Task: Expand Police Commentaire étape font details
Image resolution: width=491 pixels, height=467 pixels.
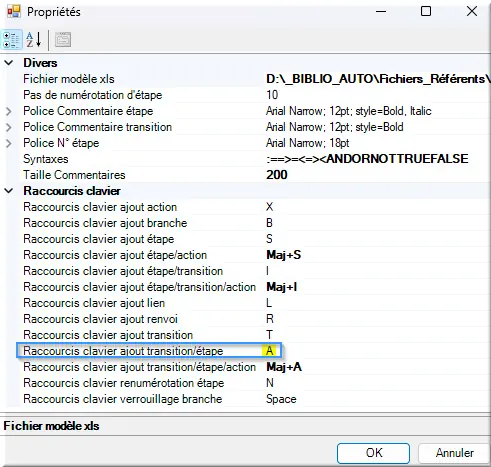Action: point(9,111)
